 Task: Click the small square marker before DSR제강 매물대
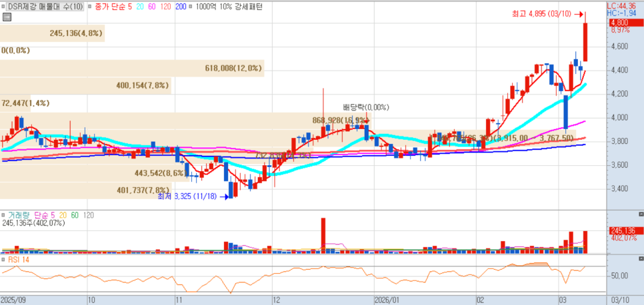click(3, 7)
